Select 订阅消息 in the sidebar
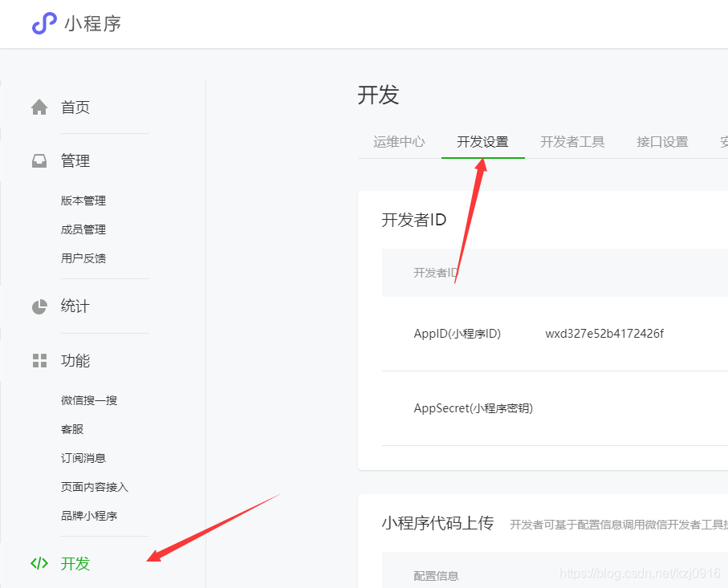728x588 pixels. [84, 457]
